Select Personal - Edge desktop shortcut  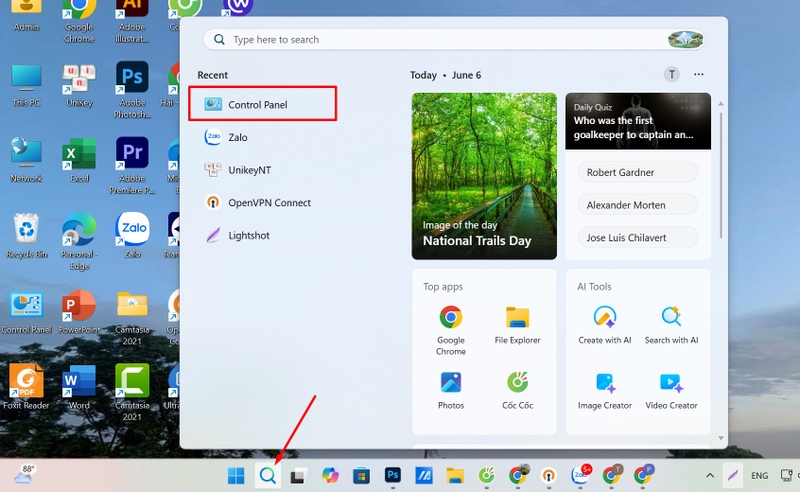[79, 242]
